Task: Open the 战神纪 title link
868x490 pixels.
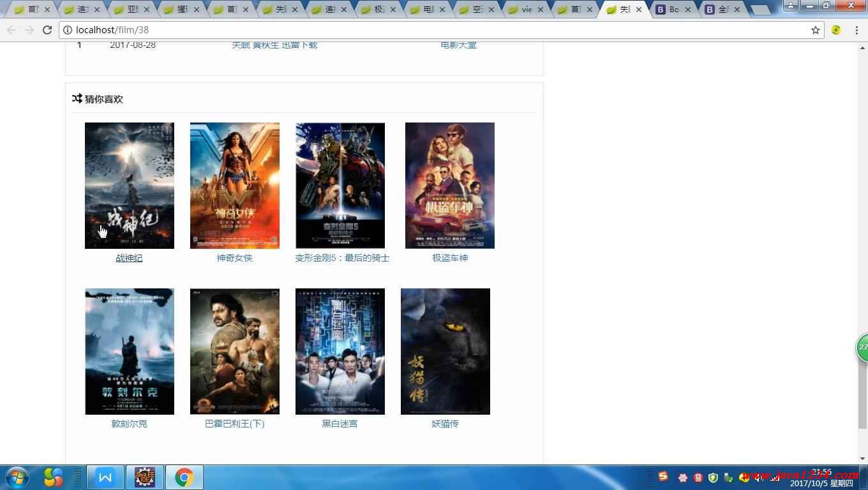Action: tap(129, 258)
